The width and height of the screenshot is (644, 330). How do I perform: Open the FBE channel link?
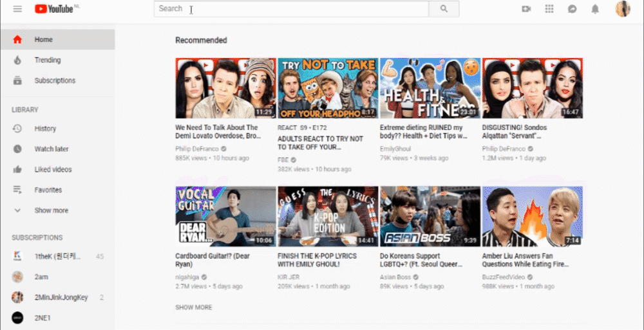click(x=283, y=160)
